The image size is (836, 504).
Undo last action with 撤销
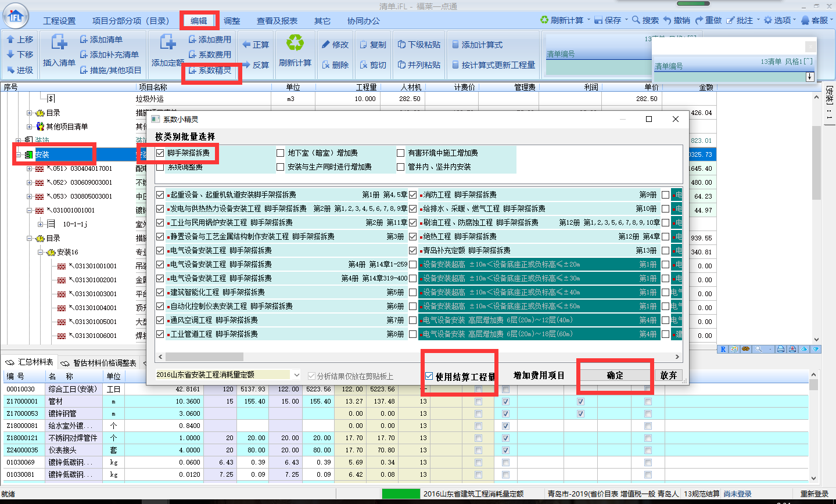tap(677, 19)
